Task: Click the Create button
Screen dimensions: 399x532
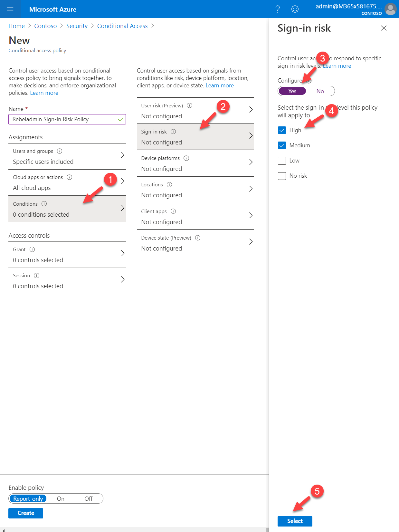Action: [25, 513]
